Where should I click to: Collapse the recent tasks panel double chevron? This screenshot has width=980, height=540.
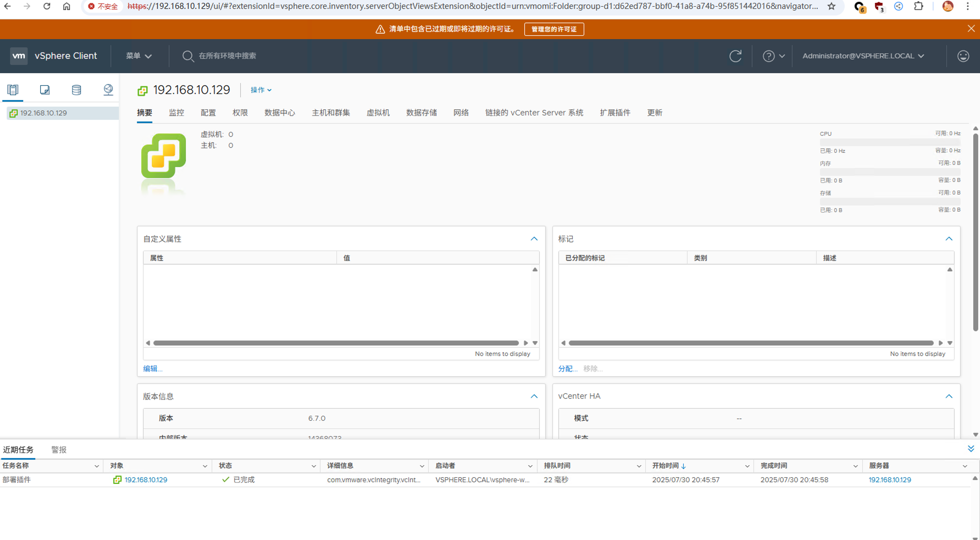click(970, 448)
